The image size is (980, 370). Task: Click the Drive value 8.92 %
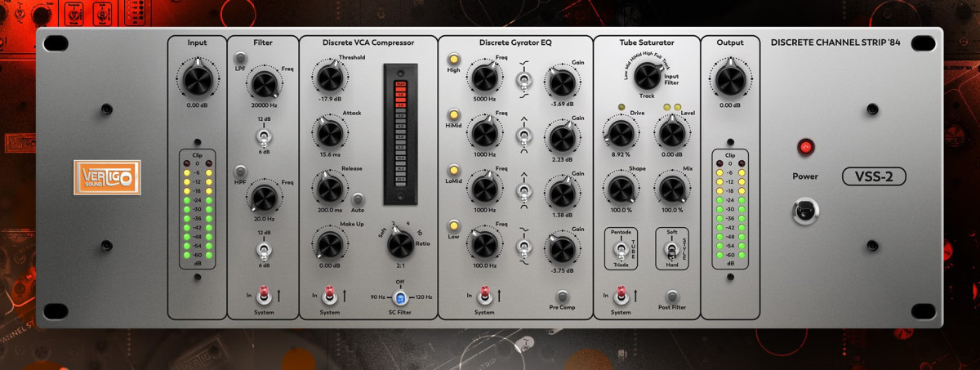621,154
